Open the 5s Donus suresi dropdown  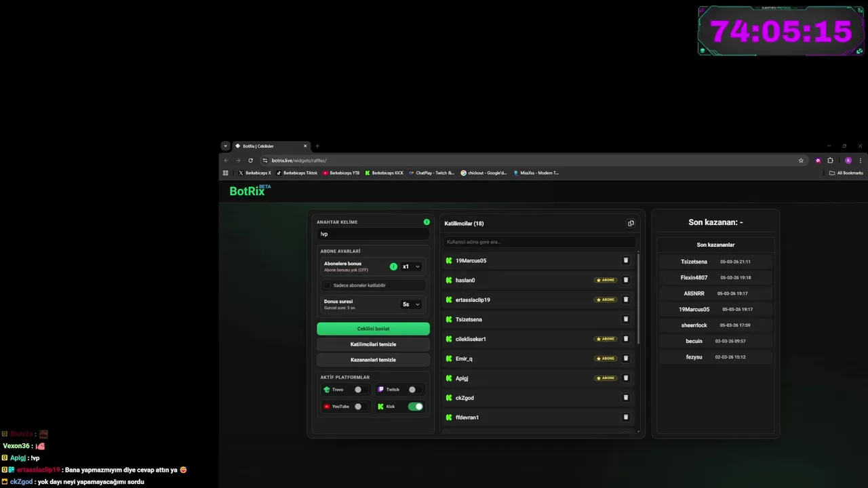coord(411,304)
